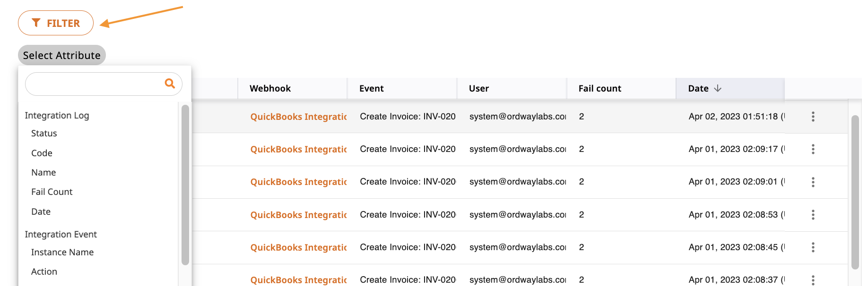
Task: Click date Apr 01, 2023 02:08:37
Action: (x=737, y=280)
